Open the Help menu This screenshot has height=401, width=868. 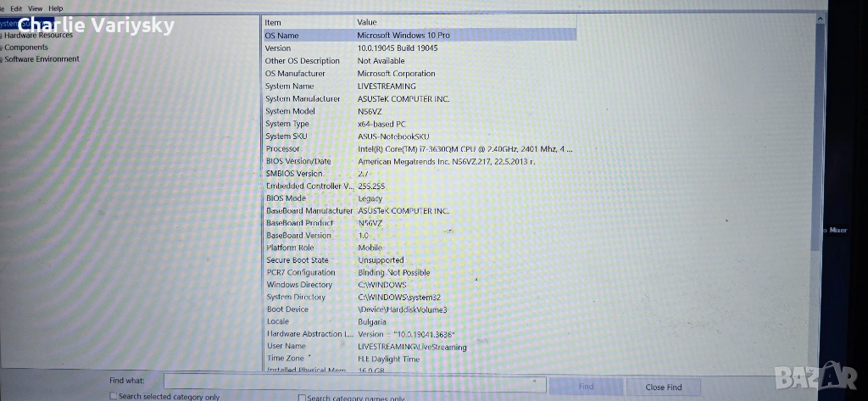click(x=55, y=8)
